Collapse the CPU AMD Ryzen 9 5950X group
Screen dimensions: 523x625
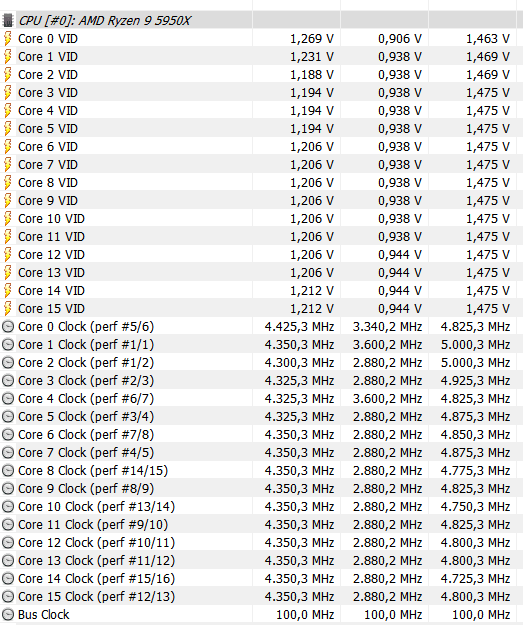[8, 20]
